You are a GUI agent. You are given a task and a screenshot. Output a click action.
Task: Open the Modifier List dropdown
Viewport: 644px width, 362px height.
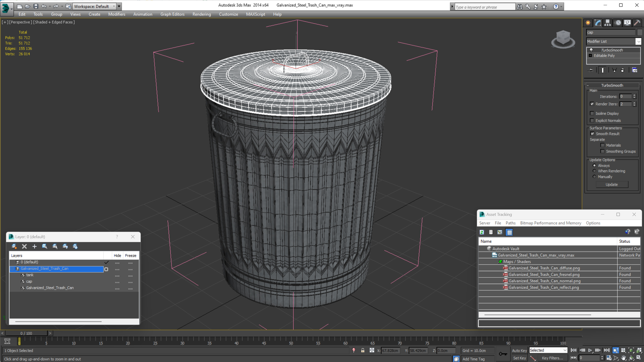pos(638,41)
